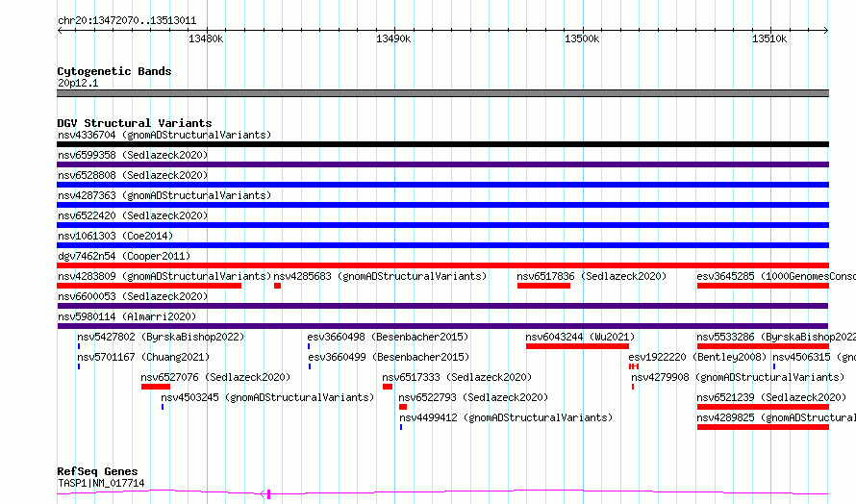Click the nsv4289825 gnomAD variant label
This screenshot has width=856, height=504.
point(776,417)
